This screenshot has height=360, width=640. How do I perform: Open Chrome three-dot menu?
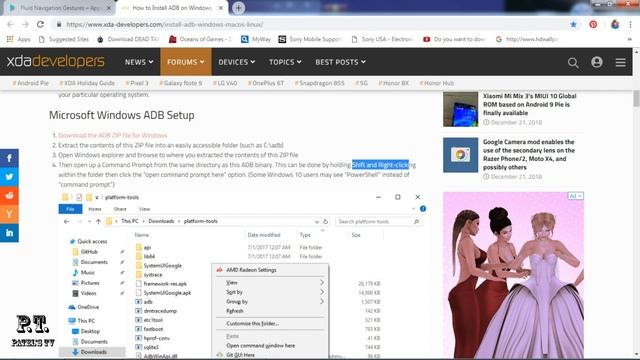click(x=631, y=24)
